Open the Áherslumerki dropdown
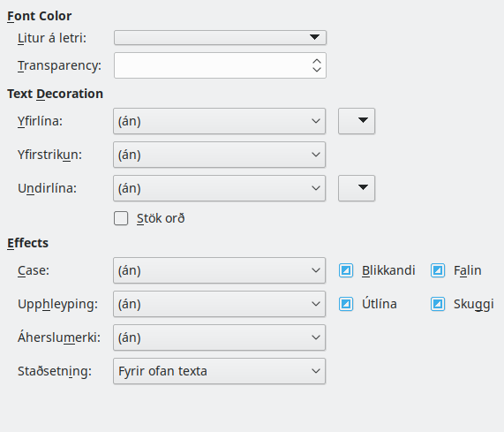The width and height of the screenshot is (504, 432). tap(219, 337)
